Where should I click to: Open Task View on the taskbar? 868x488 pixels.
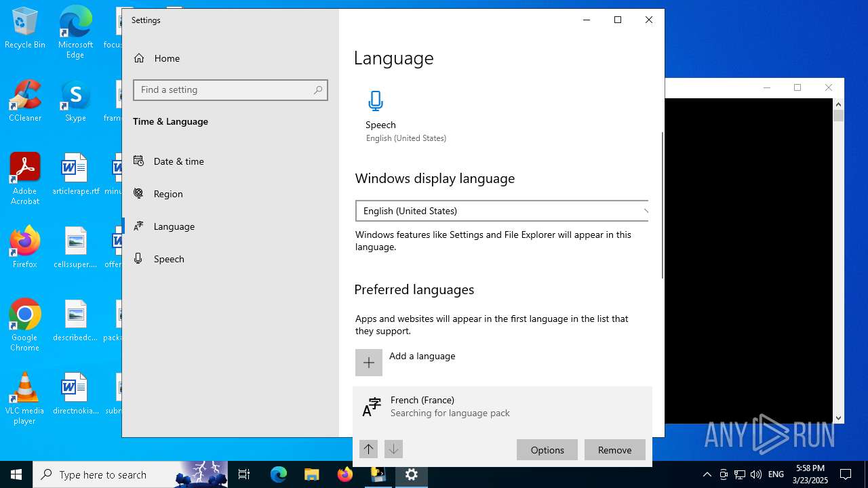[244, 474]
